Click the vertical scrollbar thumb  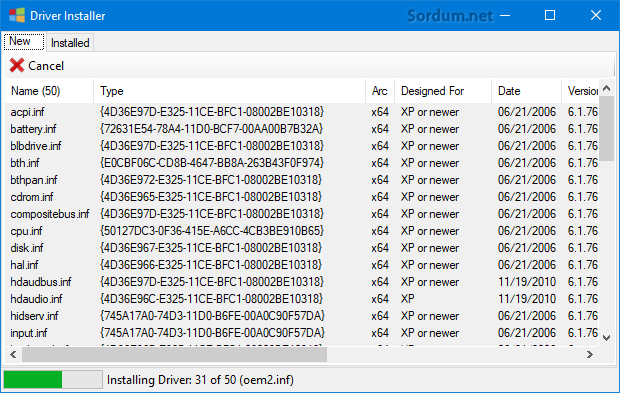coord(607,128)
